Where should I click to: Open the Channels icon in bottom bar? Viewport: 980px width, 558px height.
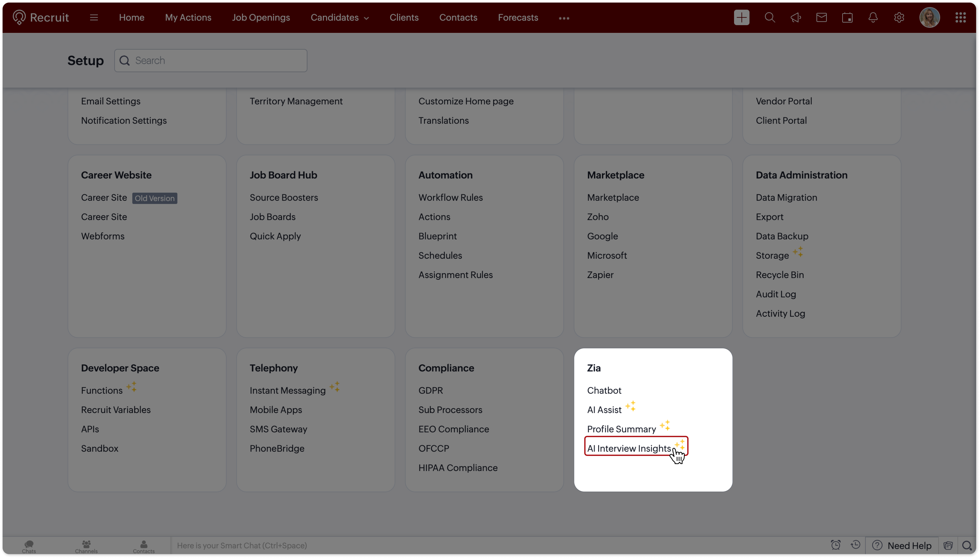point(86,546)
